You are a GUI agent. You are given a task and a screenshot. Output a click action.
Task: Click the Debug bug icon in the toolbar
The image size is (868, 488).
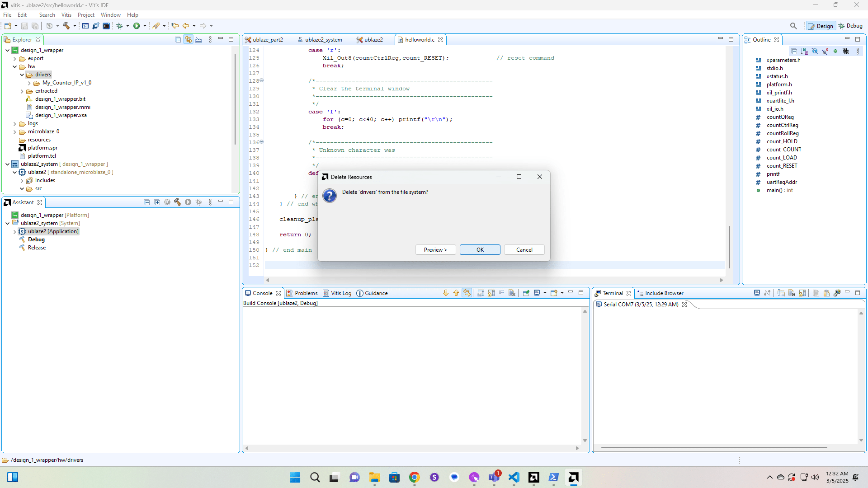tap(120, 26)
